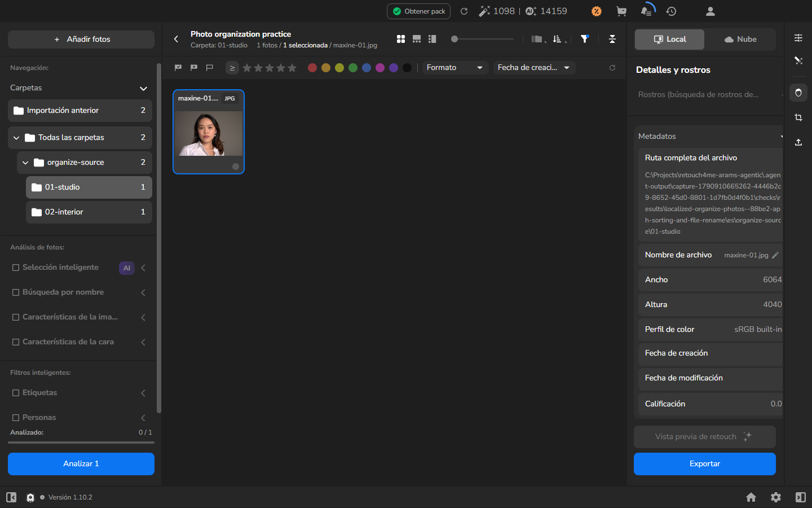The width and height of the screenshot is (812, 508).
Task: Click the orange discount badge icon
Action: tap(597, 11)
